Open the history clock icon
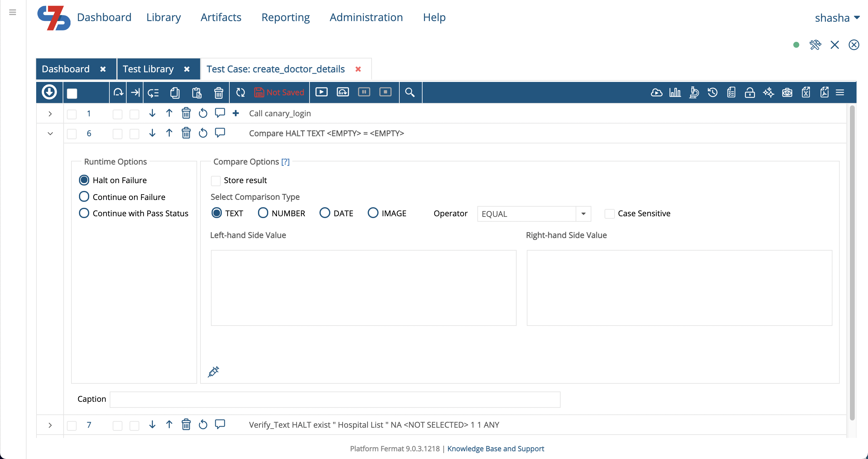The width and height of the screenshot is (868, 459). (712, 92)
